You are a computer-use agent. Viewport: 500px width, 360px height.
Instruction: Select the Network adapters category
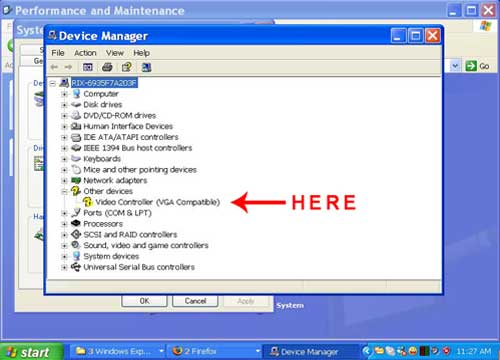click(115, 180)
